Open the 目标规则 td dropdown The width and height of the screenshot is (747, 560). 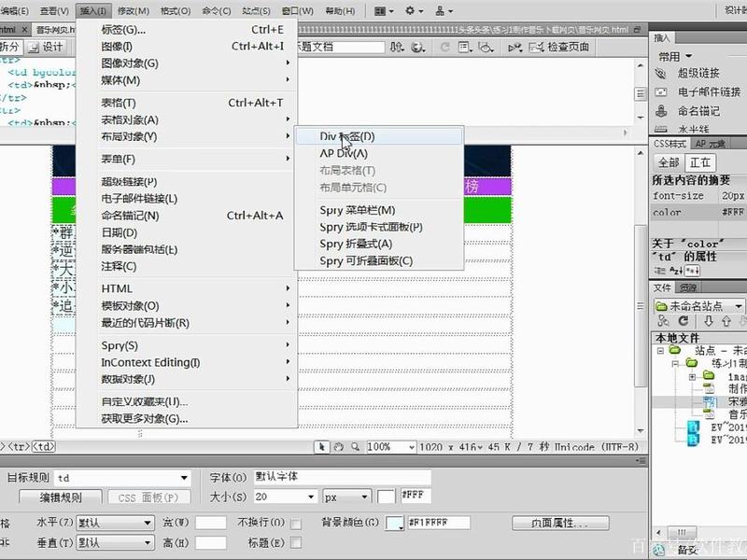pos(123,478)
